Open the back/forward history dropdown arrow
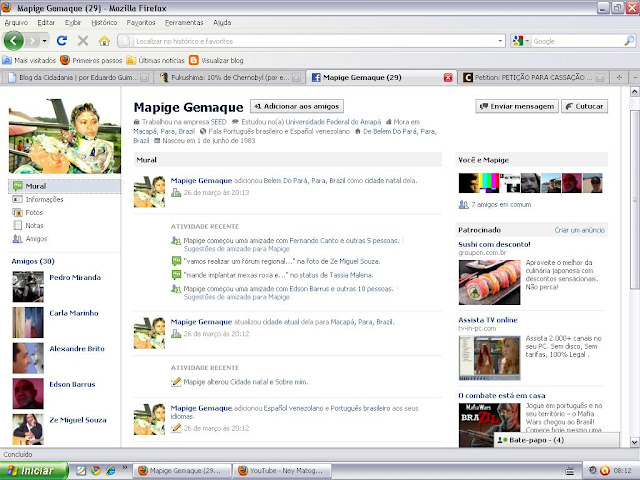 point(44,41)
